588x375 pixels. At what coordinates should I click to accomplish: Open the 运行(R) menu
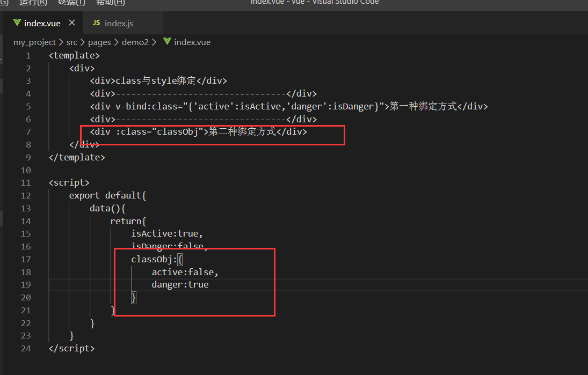32,3
